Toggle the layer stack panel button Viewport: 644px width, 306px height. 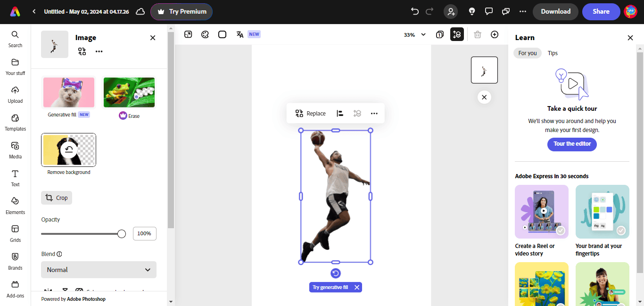(x=457, y=34)
